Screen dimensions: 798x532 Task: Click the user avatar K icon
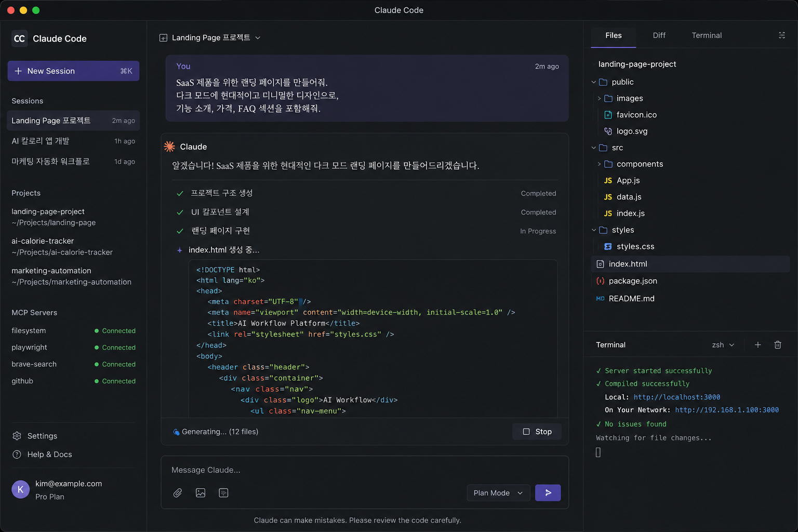pos(21,489)
